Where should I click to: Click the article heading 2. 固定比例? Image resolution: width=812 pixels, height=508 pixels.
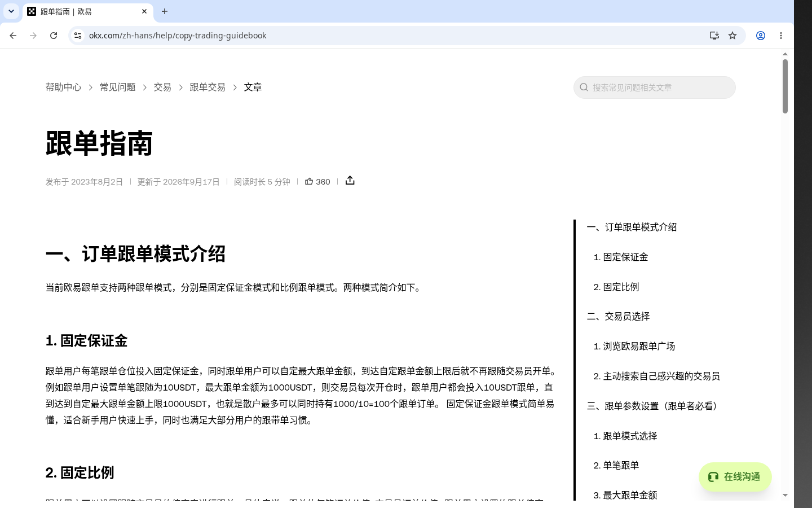pos(80,473)
